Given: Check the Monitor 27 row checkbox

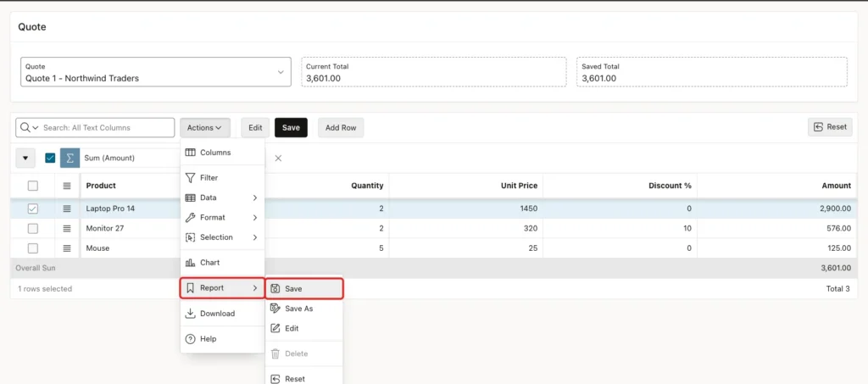Looking at the screenshot, I should pyautogui.click(x=33, y=229).
